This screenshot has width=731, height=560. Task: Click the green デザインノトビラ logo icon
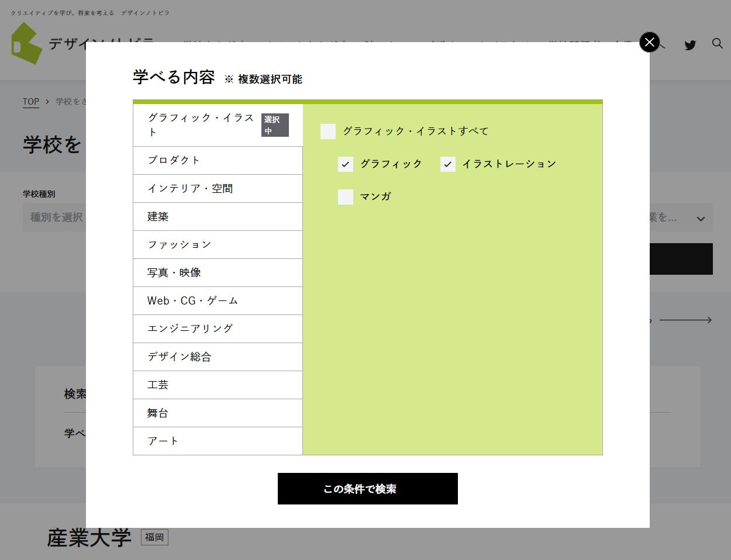pyautogui.click(x=26, y=43)
